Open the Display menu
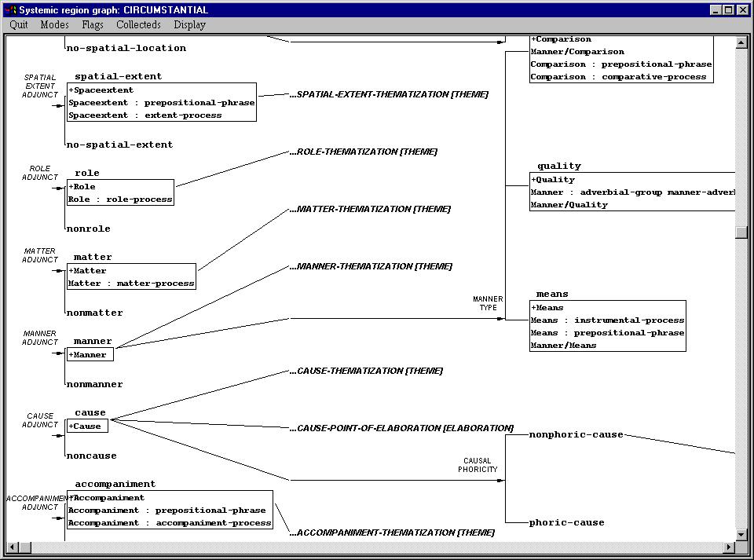 coord(189,24)
